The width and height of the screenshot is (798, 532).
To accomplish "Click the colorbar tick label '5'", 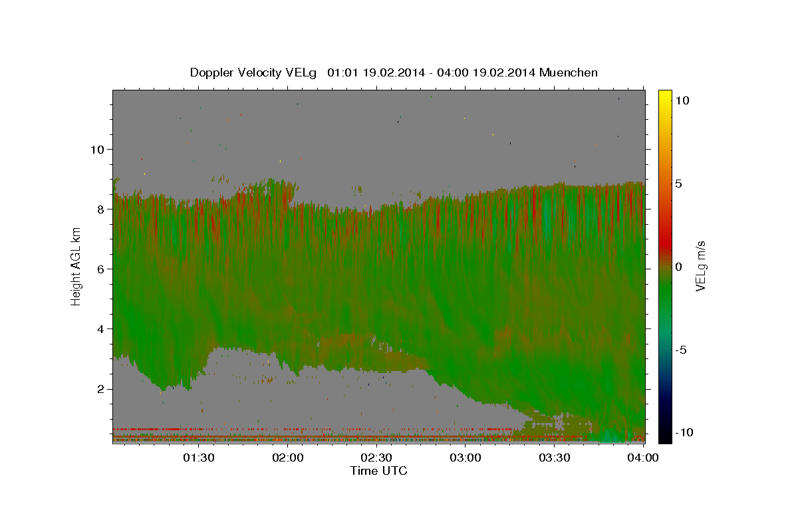I will [678, 184].
